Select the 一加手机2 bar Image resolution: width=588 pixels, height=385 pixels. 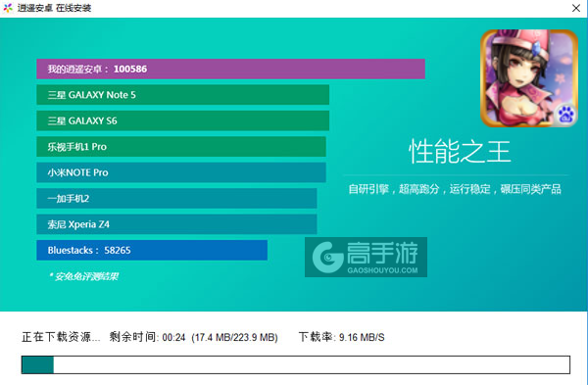[x=176, y=198]
